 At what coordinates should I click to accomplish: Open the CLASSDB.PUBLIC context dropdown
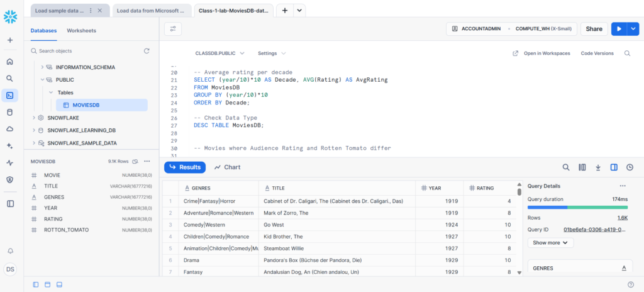tap(219, 53)
